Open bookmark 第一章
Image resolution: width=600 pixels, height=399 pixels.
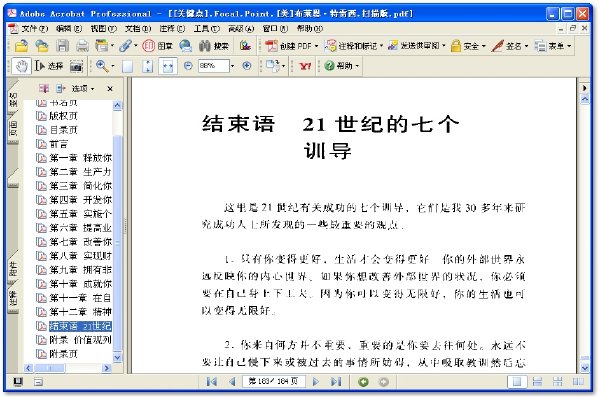point(80,158)
